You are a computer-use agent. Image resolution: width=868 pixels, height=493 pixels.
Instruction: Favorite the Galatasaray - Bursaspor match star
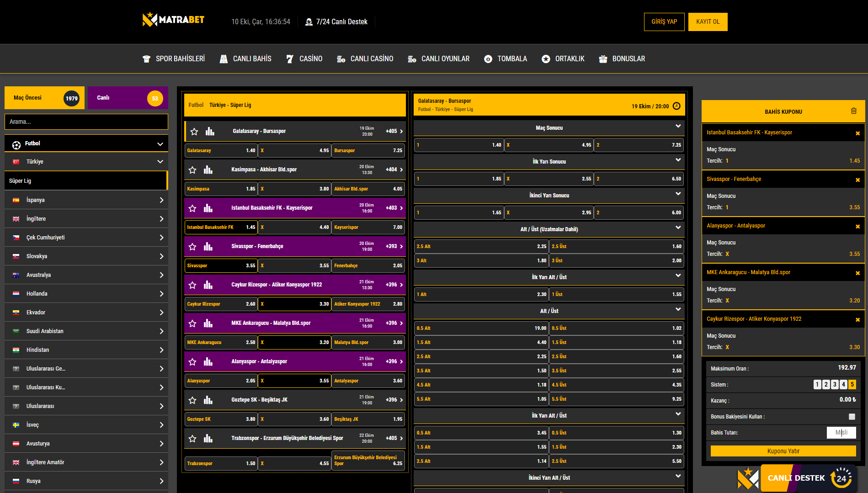(x=194, y=132)
